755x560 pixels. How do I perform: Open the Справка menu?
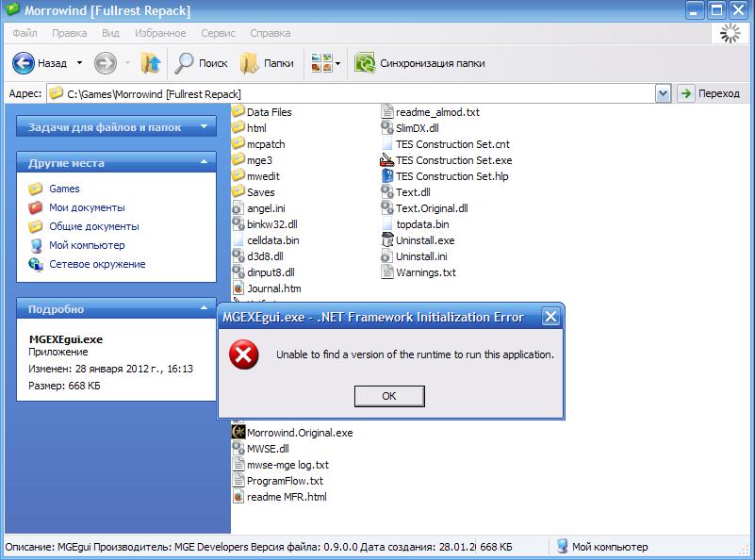[271, 33]
